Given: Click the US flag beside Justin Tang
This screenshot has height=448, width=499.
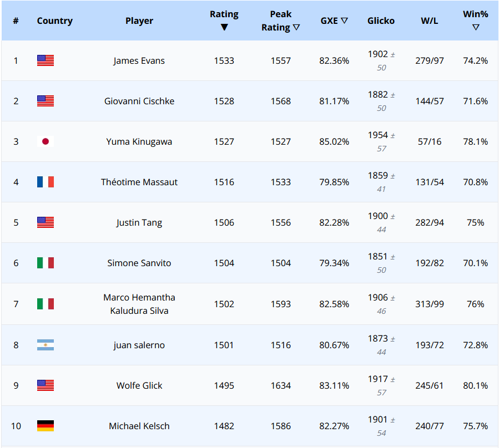Looking at the screenshot, I should (x=45, y=222).
